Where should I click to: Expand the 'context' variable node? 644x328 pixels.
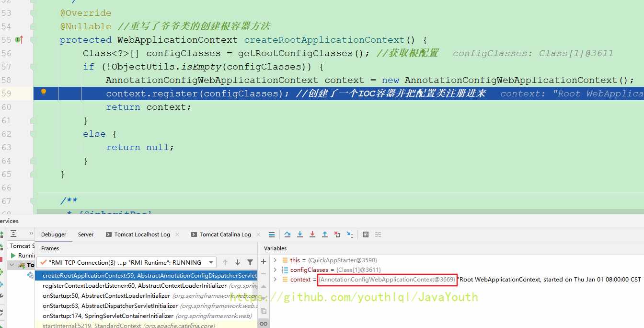point(275,280)
